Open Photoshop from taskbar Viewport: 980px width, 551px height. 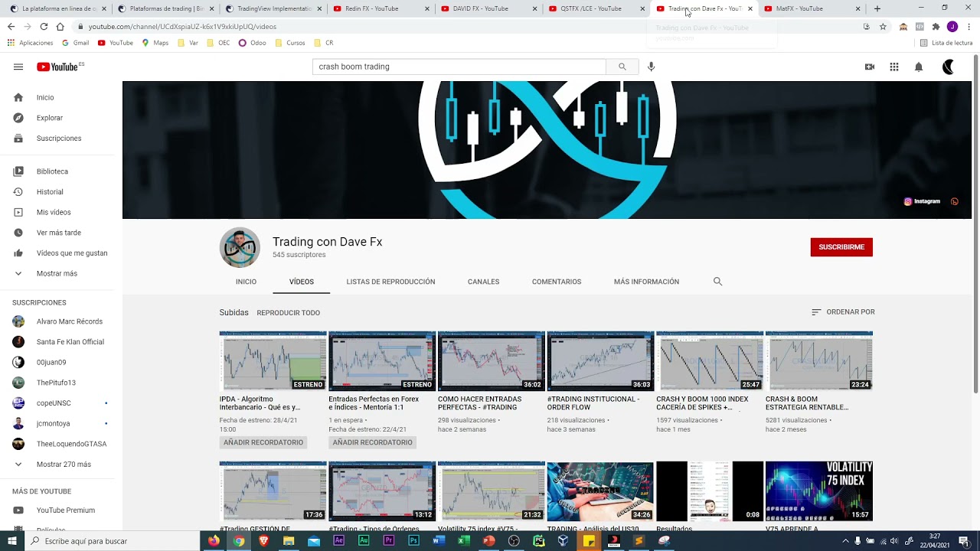tap(413, 540)
